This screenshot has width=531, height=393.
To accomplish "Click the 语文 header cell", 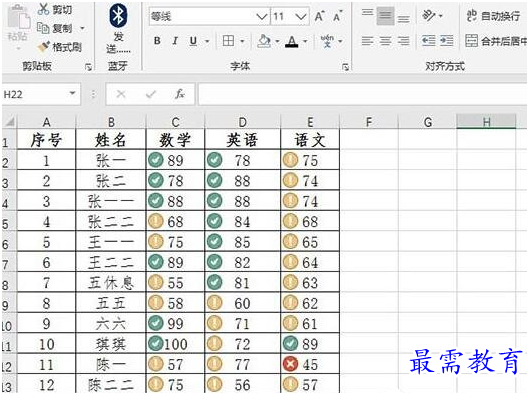I will click(310, 140).
